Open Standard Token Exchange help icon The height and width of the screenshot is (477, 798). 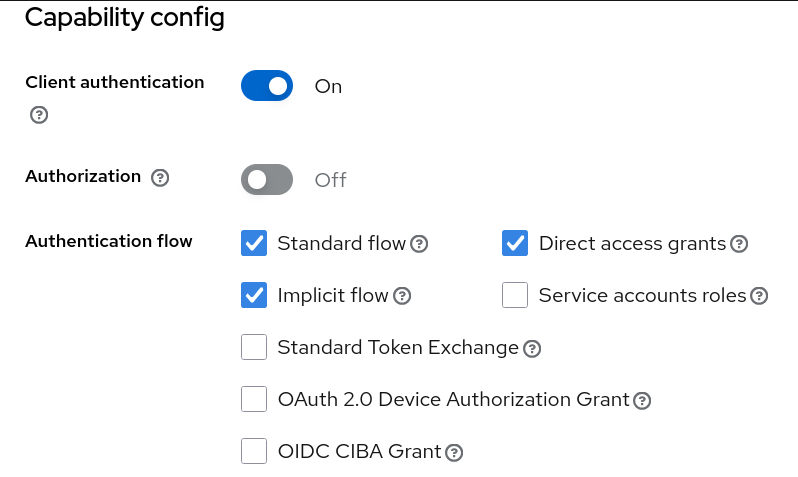click(x=532, y=349)
